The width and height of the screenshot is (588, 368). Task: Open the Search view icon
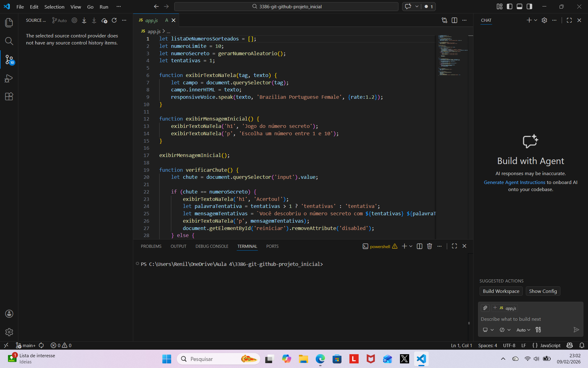point(9,41)
